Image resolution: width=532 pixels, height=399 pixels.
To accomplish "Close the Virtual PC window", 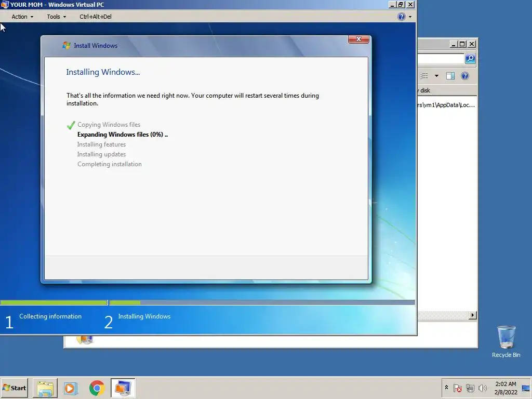I will 410,4.
